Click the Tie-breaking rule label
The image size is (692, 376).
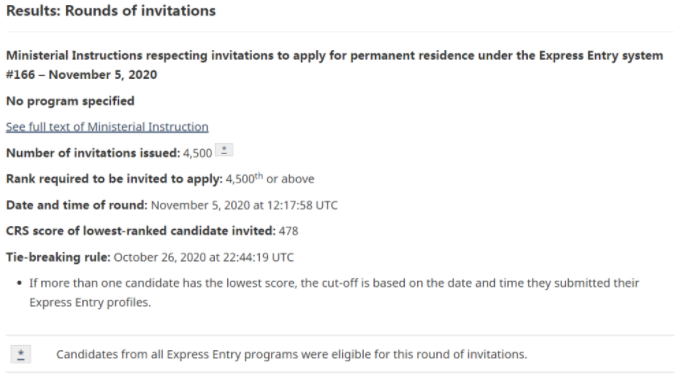pyautogui.click(x=58, y=257)
